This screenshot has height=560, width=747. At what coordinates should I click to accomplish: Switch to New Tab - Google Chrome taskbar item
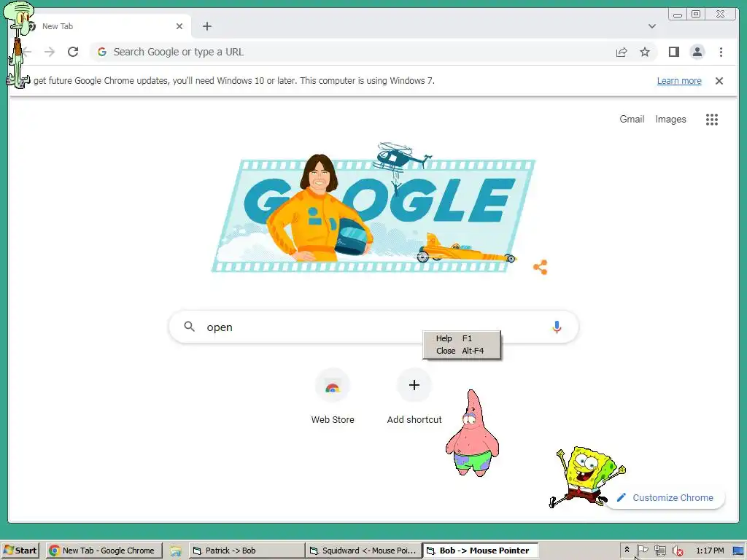click(x=104, y=551)
